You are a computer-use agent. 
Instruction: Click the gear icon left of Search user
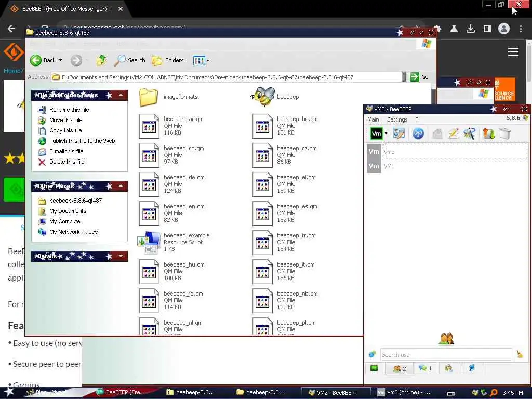click(372, 354)
